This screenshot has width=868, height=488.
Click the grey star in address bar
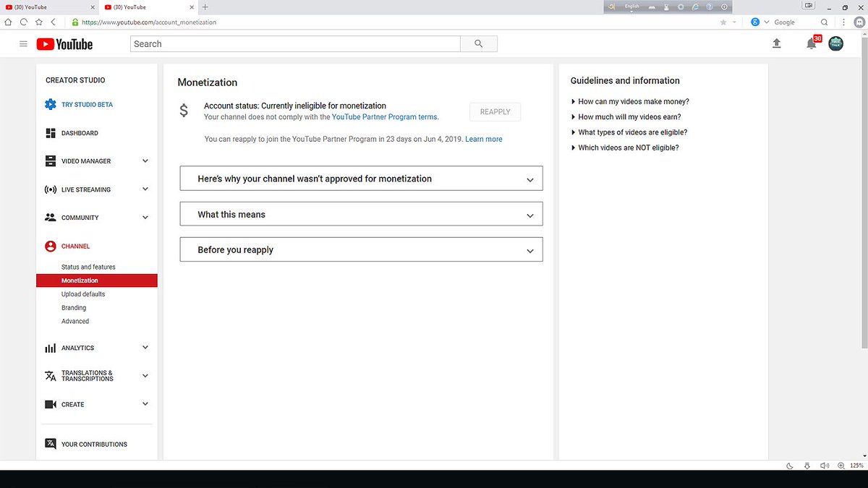pyautogui.click(x=723, y=22)
